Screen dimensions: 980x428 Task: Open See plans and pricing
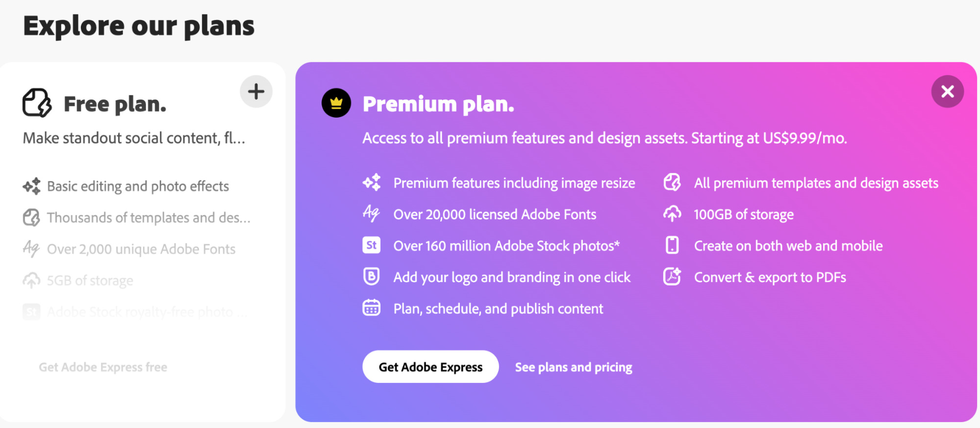point(573,366)
